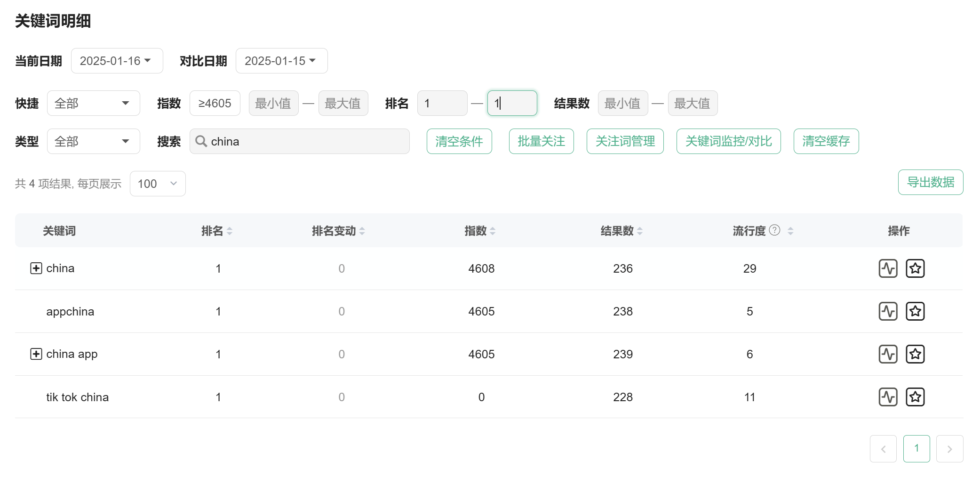Click the 清空条件 button to clear filters
Image resolution: width=980 pixels, height=477 pixels.
[x=459, y=141]
